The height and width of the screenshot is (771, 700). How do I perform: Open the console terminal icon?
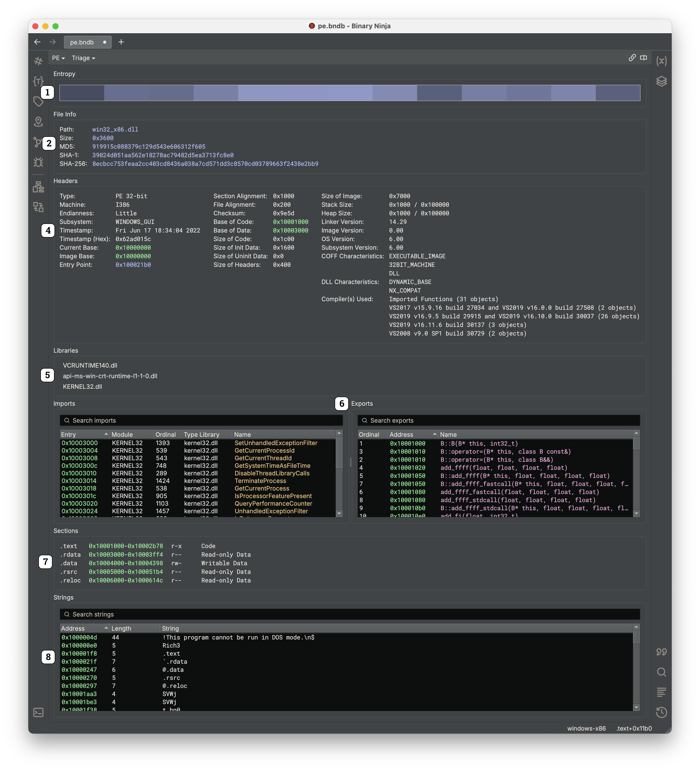click(x=38, y=712)
